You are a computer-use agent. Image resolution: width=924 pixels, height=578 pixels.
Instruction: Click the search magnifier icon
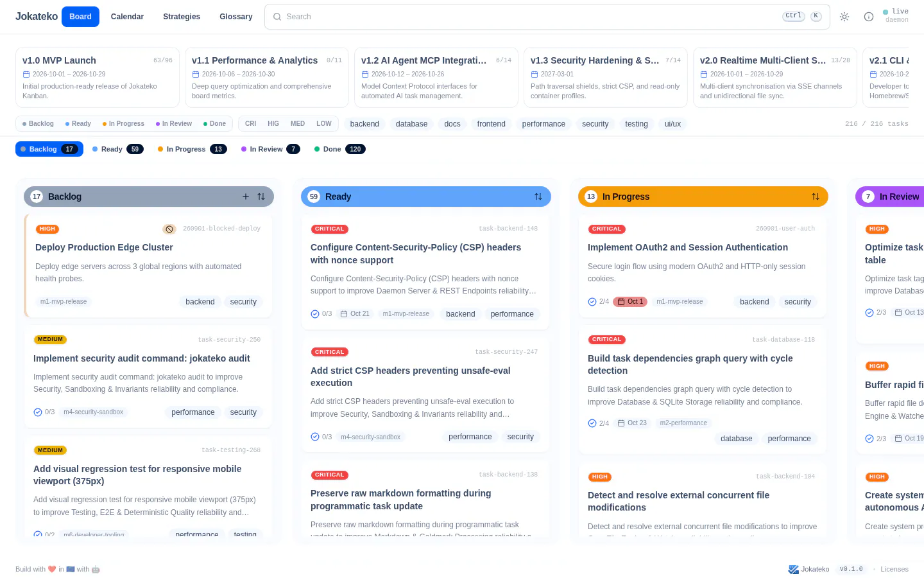pyautogui.click(x=277, y=17)
